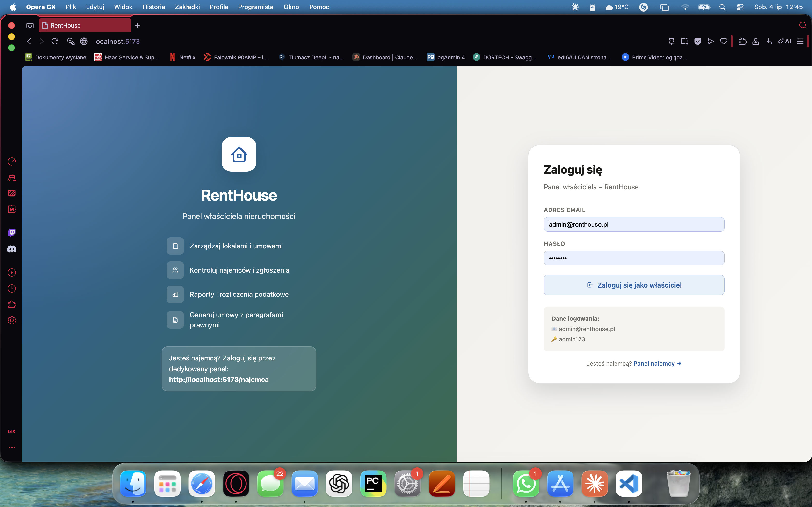Reload the localhost page
The width and height of the screenshot is (812, 507).
click(x=55, y=41)
